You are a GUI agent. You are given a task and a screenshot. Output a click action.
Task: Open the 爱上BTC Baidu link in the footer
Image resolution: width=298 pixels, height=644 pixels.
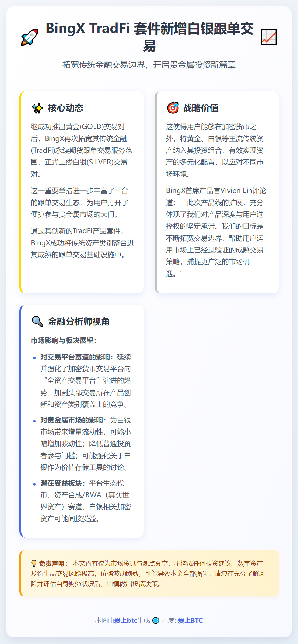click(190, 621)
